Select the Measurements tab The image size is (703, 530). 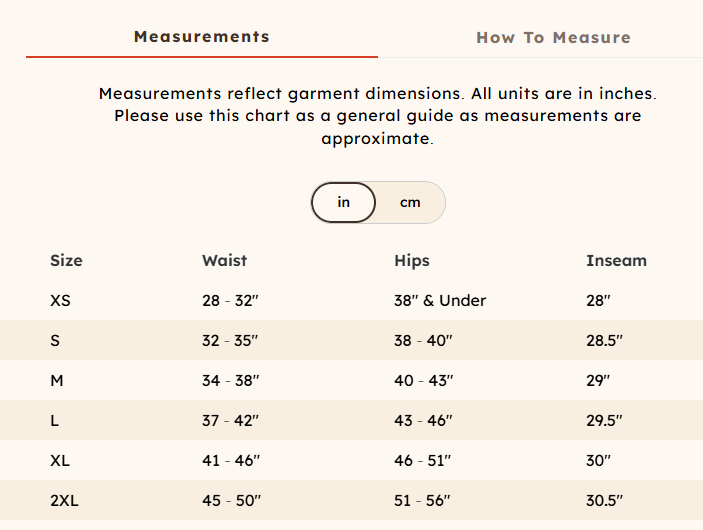[202, 37]
